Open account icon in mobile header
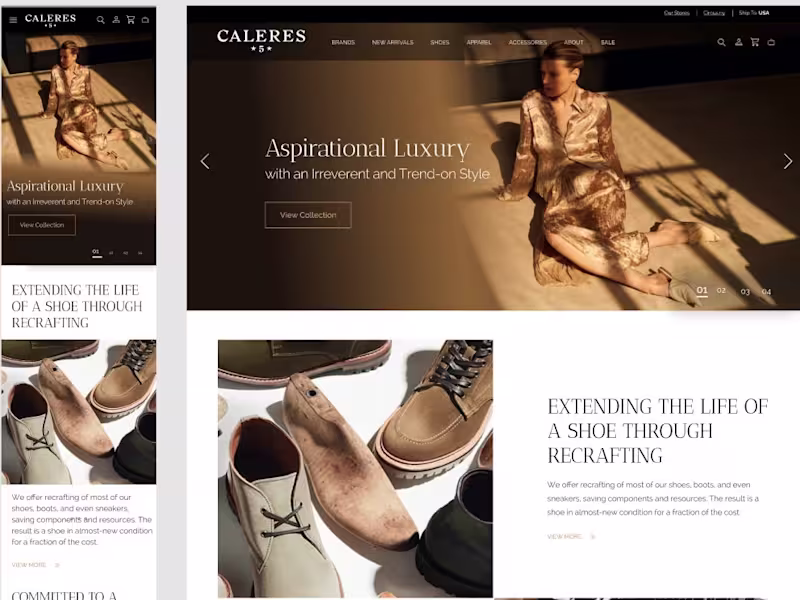Viewport: 800px width, 600px height. [116, 19]
